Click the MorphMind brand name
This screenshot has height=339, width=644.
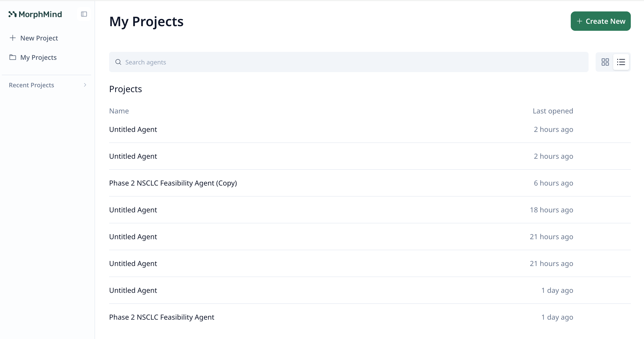tap(40, 15)
